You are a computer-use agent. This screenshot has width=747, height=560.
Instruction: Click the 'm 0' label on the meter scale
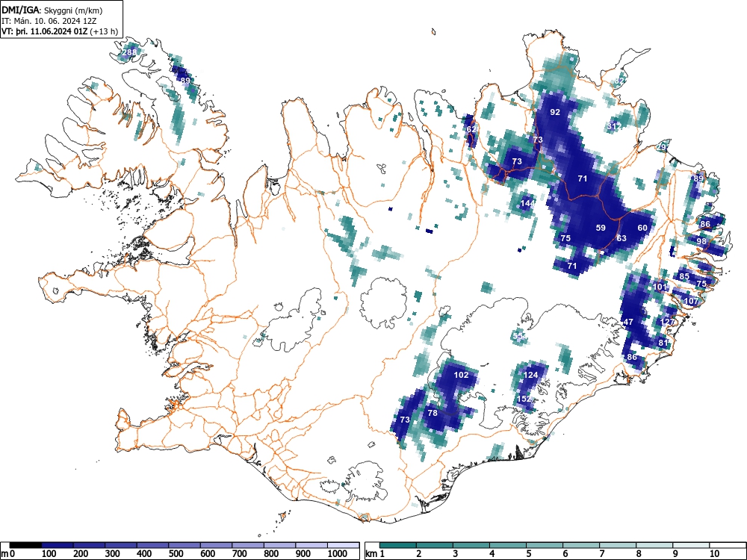point(8,553)
